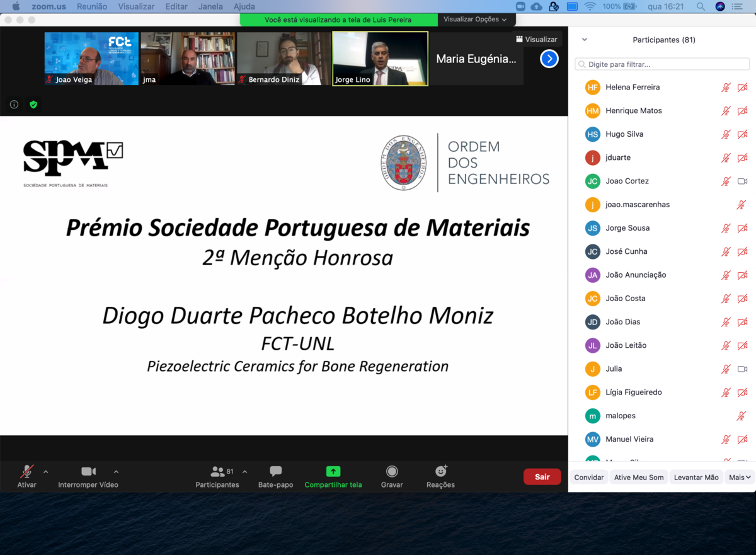This screenshot has height=555, width=756.
Task: Leave the meeting with Sair
Action: point(542,477)
